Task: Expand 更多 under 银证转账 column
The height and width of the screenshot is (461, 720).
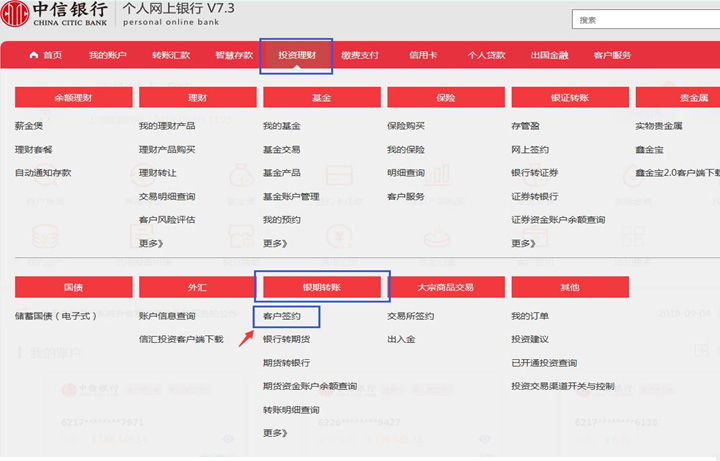Action: 522,243
